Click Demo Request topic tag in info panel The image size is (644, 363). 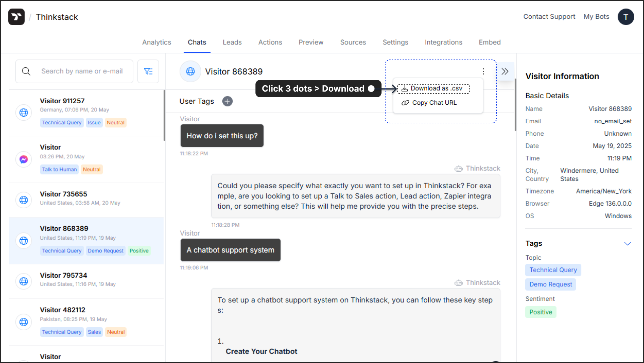550,284
